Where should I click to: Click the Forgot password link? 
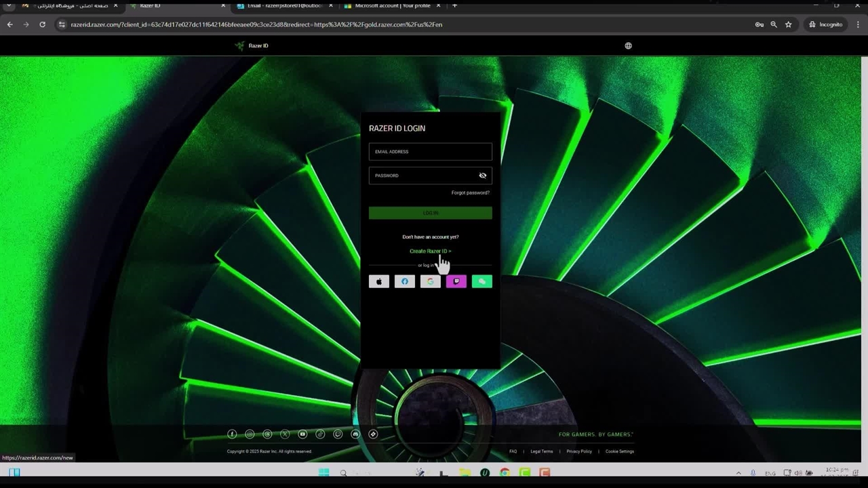(470, 192)
